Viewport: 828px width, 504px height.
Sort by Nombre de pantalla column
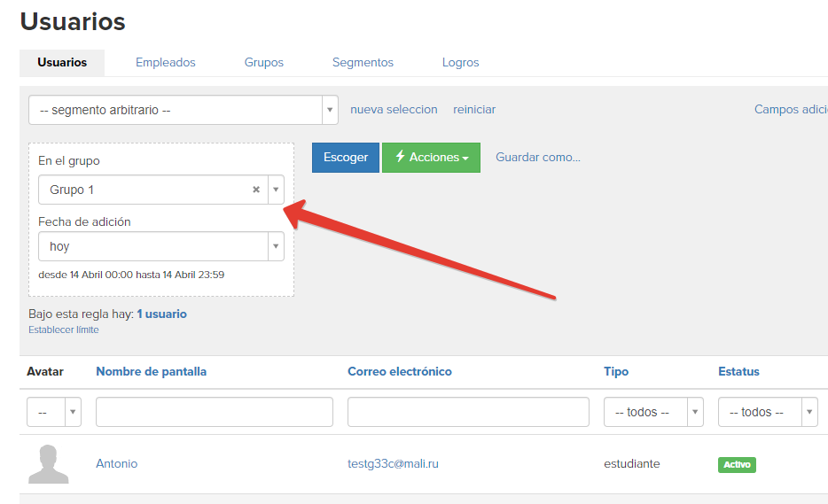point(151,371)
